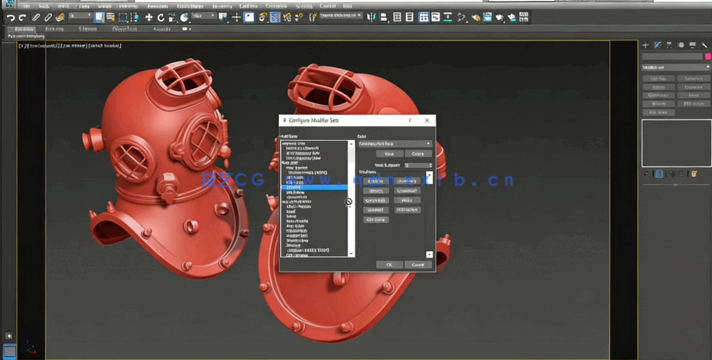Click the Rectangular Selection Region icon
This screenshot has width=712, height=360.
[x=123, y=18]
